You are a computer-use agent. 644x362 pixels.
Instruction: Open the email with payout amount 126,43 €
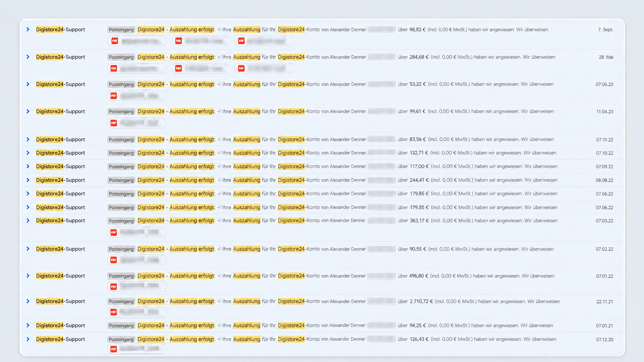coord(322,344)
